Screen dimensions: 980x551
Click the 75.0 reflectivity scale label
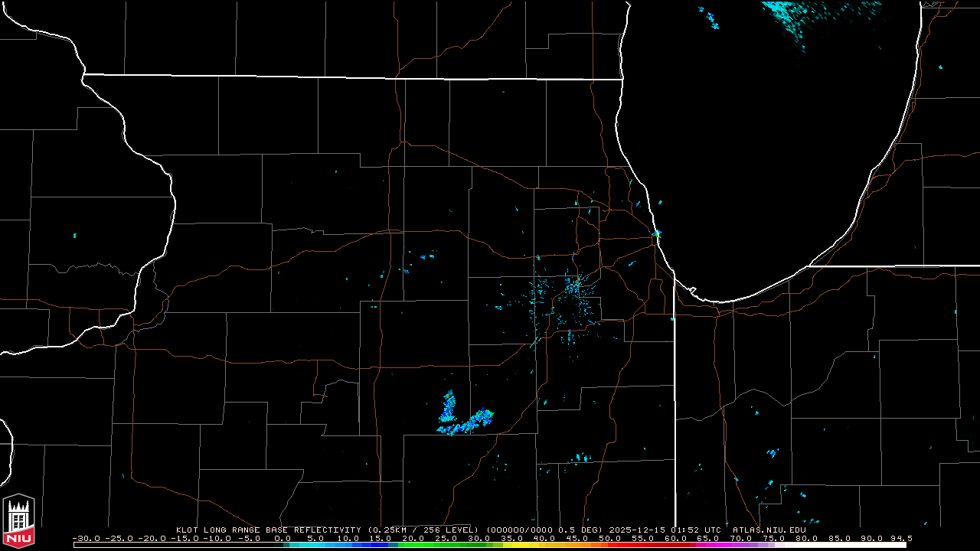(773, 539)
